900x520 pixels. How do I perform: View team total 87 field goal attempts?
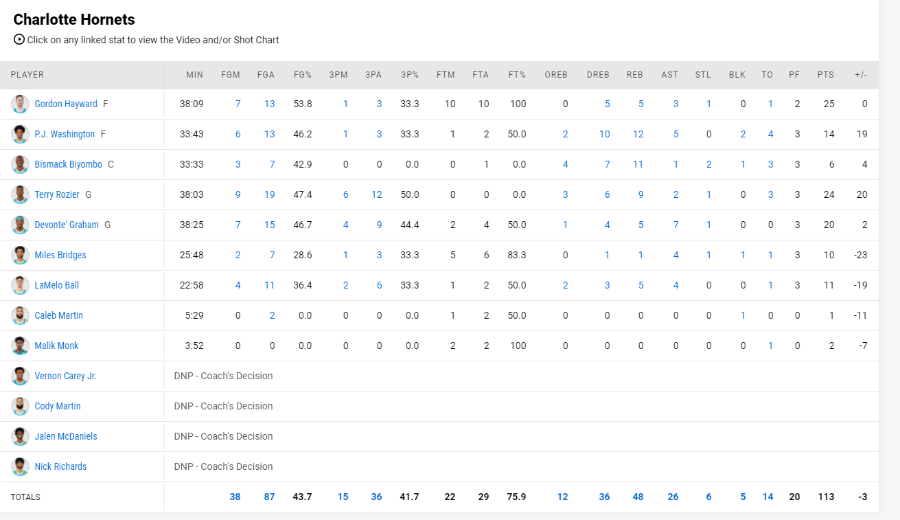click(x=269, y=497)
